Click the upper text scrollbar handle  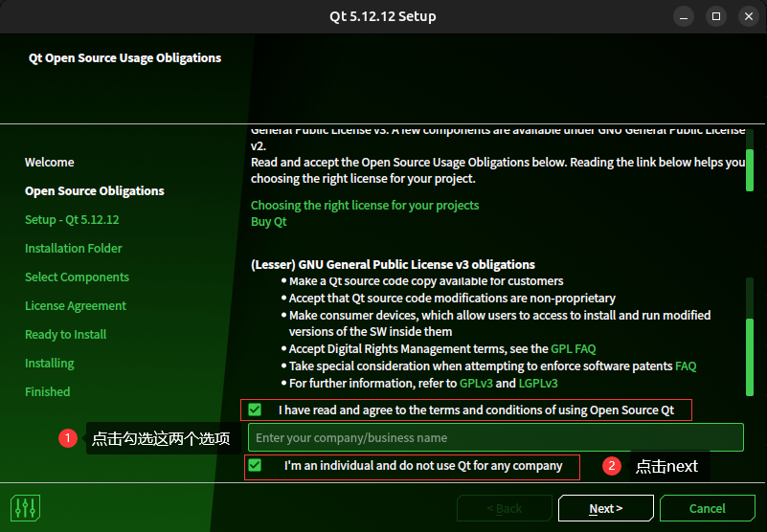click(x=750, y=170)
